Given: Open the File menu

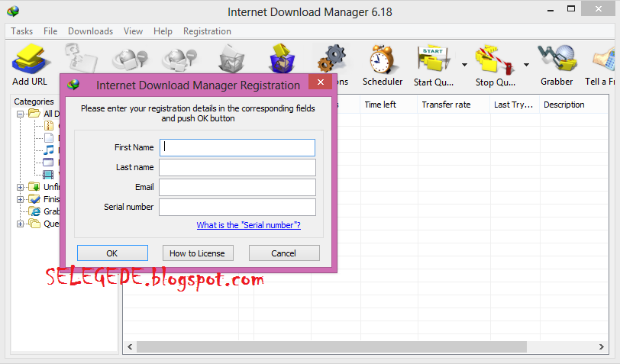Looking at the screenshot, I should (x=50, y=31).
